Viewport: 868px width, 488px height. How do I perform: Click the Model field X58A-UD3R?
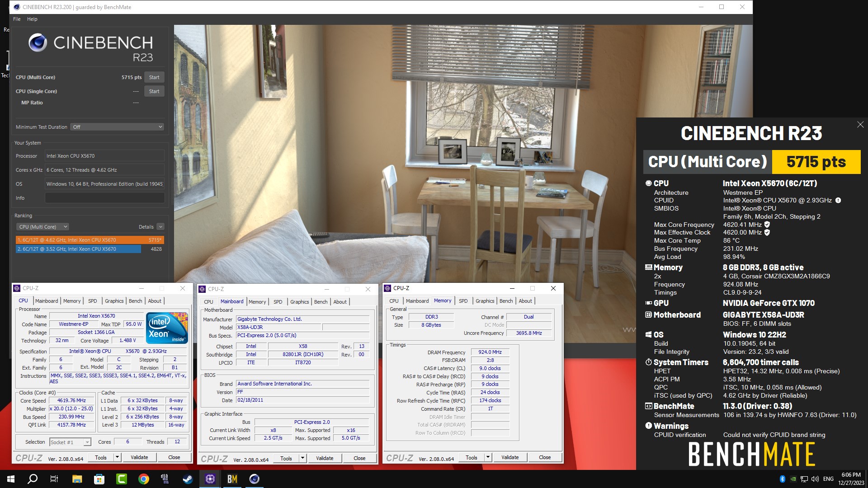click(278, 327)
